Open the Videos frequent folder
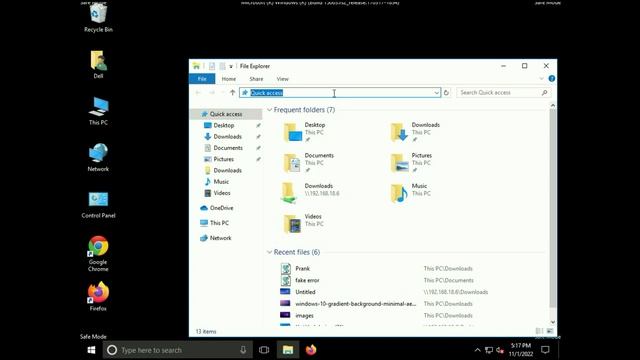 [303, 224]
